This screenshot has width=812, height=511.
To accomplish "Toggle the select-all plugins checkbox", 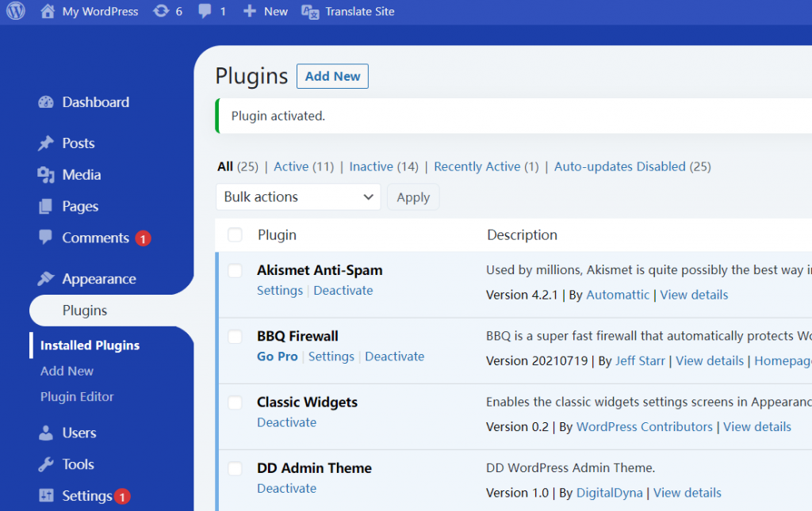I will [235, 235].
